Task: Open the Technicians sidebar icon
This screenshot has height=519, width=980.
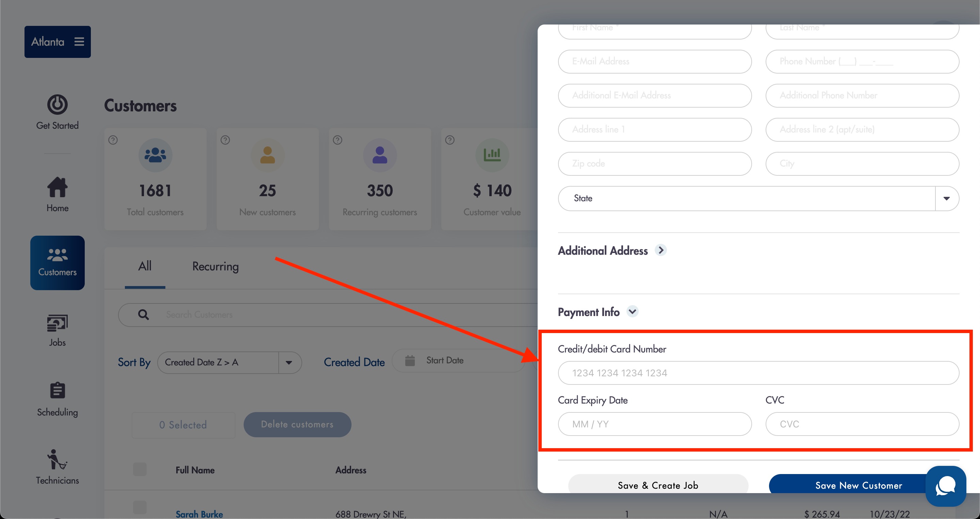Action: (57, 460)
